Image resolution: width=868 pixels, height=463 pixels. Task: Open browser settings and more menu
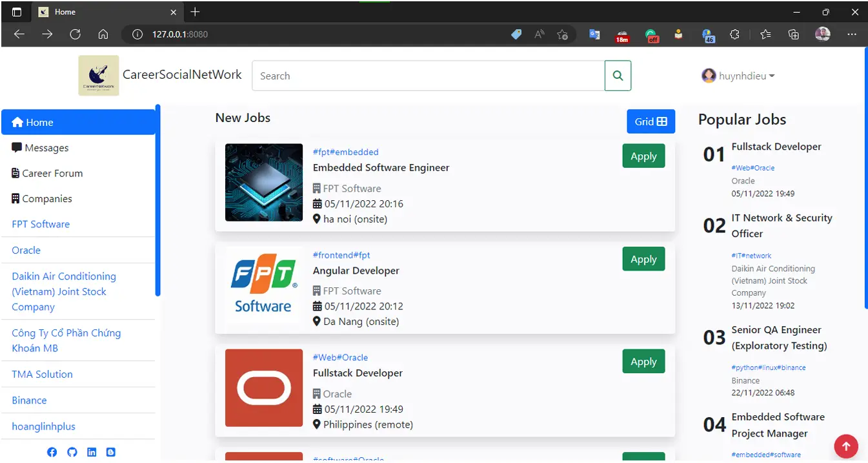point(852,34)
